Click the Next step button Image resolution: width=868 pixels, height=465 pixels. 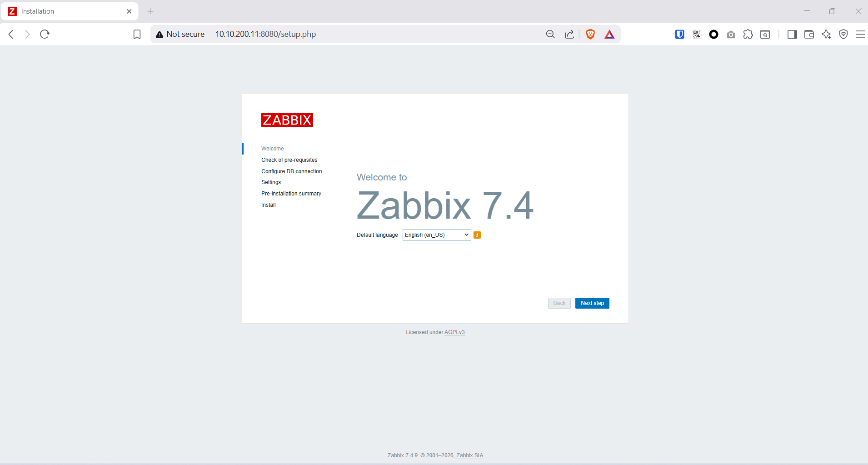coord(592,303)
